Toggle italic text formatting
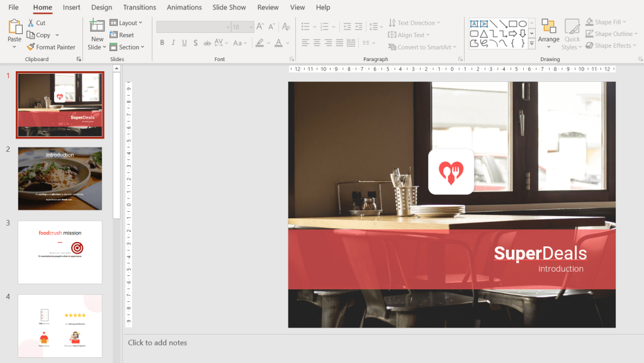 coord(173,43)
